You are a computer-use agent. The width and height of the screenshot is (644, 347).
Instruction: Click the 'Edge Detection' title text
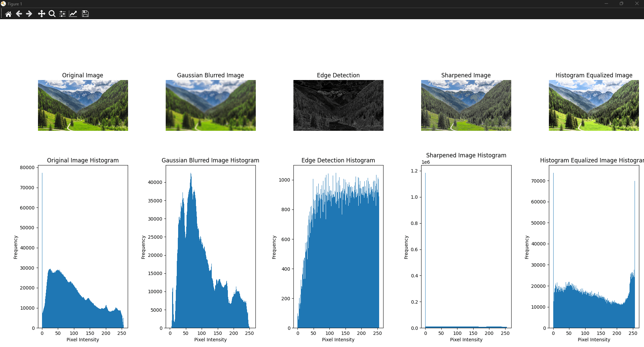(338, 75)
